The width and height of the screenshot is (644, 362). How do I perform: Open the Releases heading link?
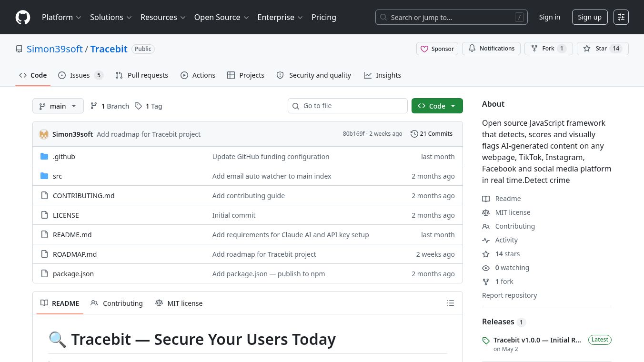click(503, 322)
